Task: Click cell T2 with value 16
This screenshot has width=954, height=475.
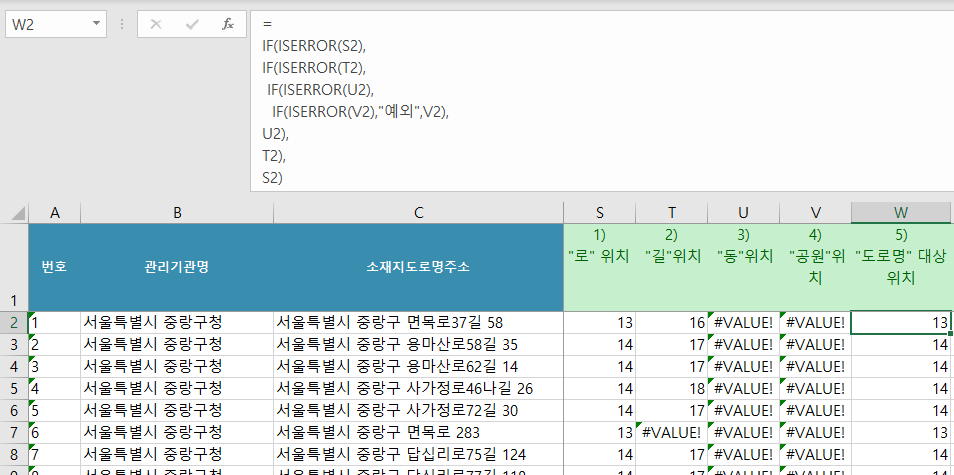Action: tap(672, 322)
